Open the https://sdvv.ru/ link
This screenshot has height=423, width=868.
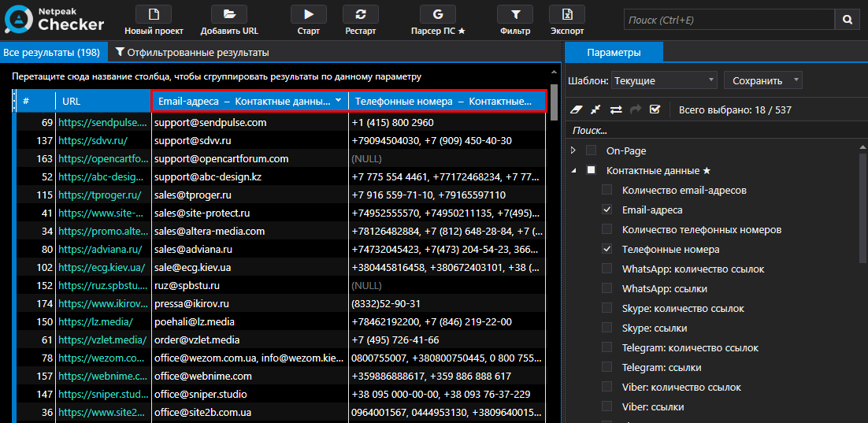(93, 141)
